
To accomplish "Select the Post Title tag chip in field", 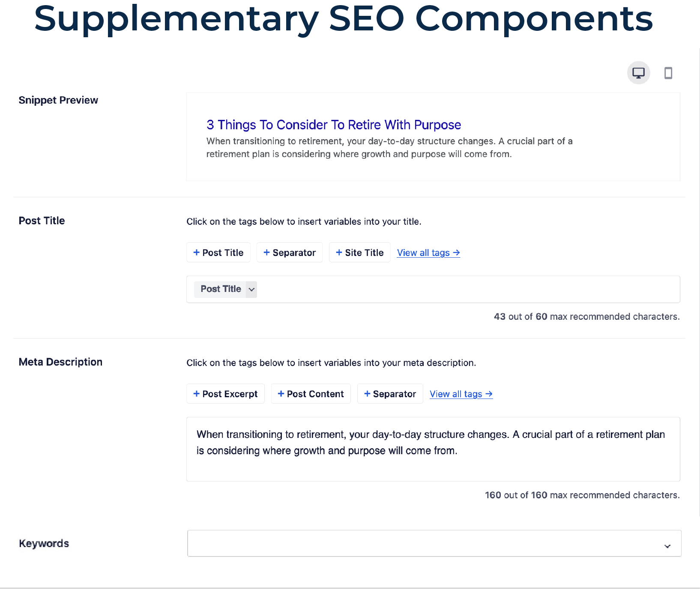I will 221,289.
